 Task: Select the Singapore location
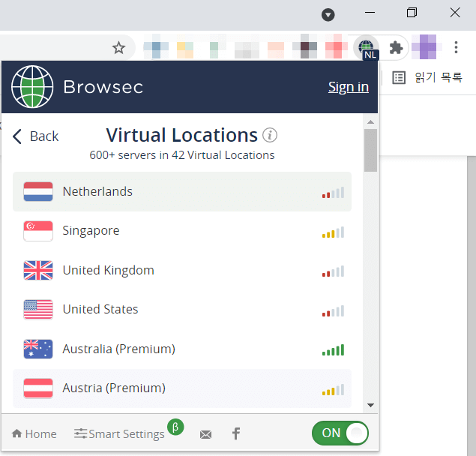(x=182, y=231)
